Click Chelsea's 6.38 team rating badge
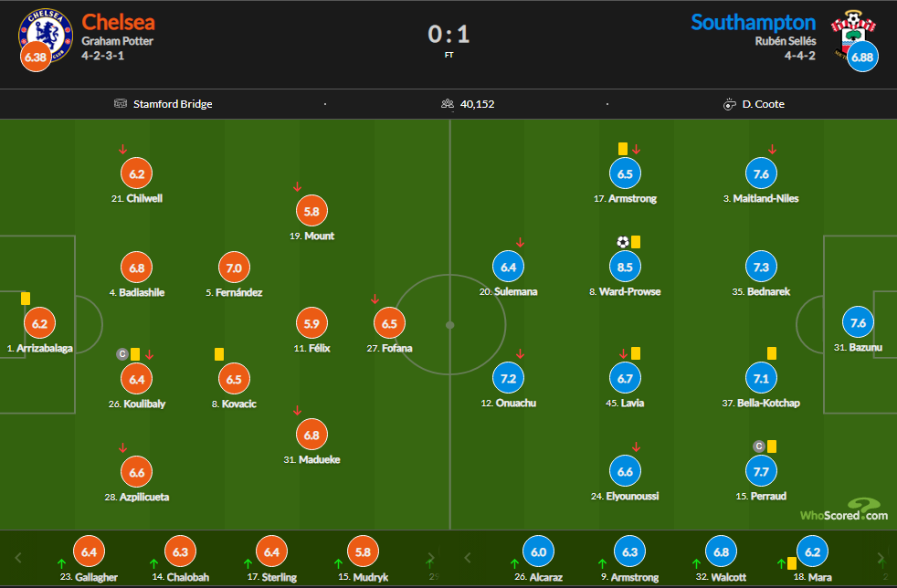 pyautogui.click(x=35, y=57)
